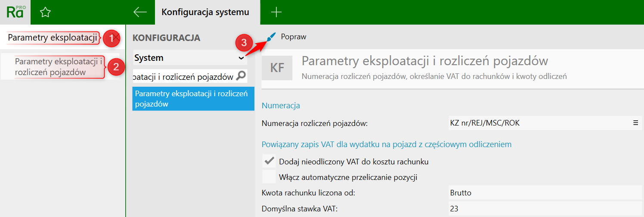Click the Popraw button label

click(x=294, y=37)
